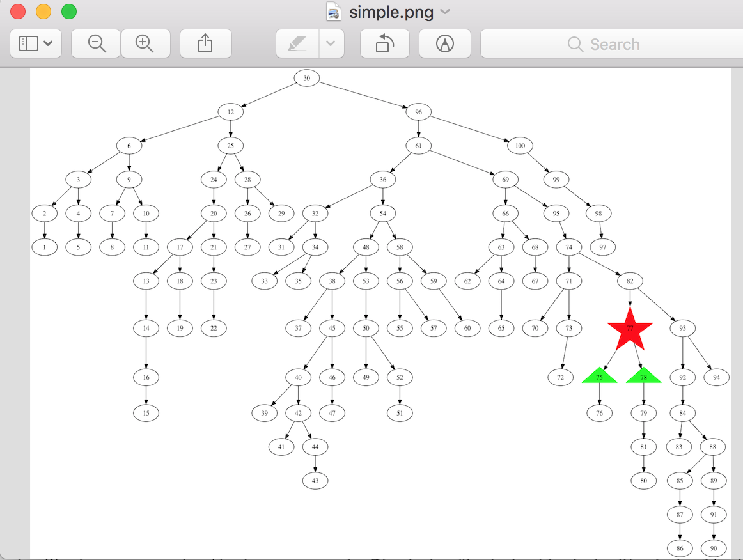743x560 pixels.
Task: Open the Share menu icon
Action: 205,44
